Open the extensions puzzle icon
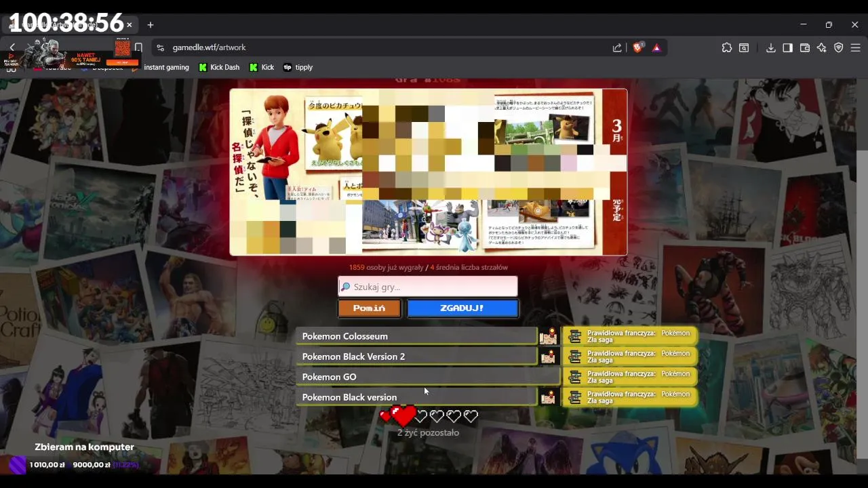The image size is (868, 488). coord(727,47)
